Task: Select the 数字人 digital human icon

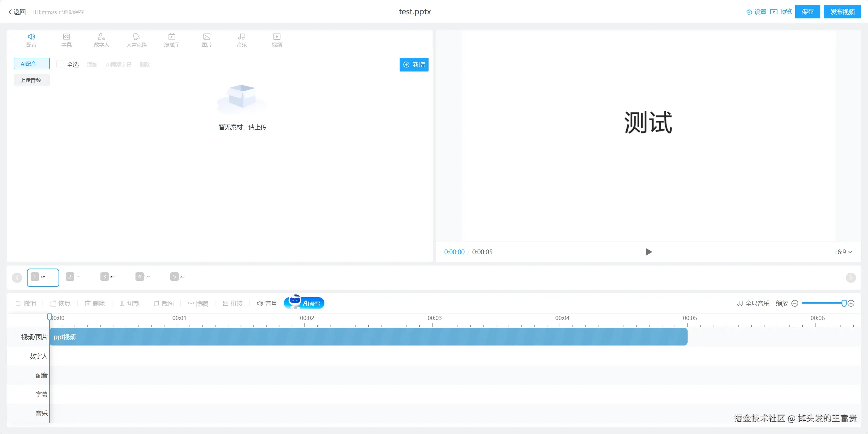Action: point(101,37)
